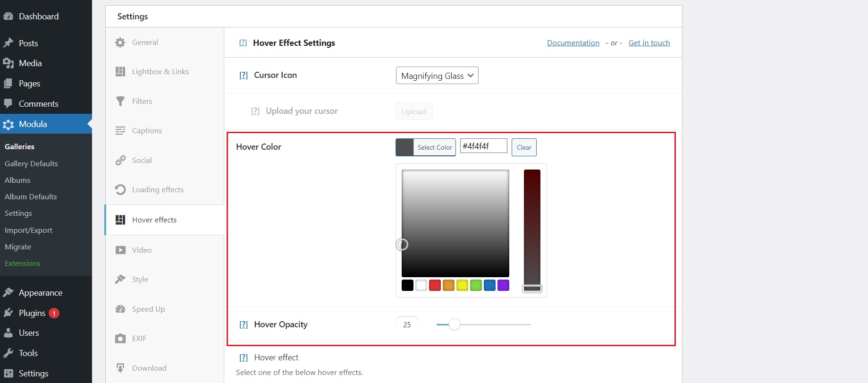Click the Tools wrench icon

8,353
